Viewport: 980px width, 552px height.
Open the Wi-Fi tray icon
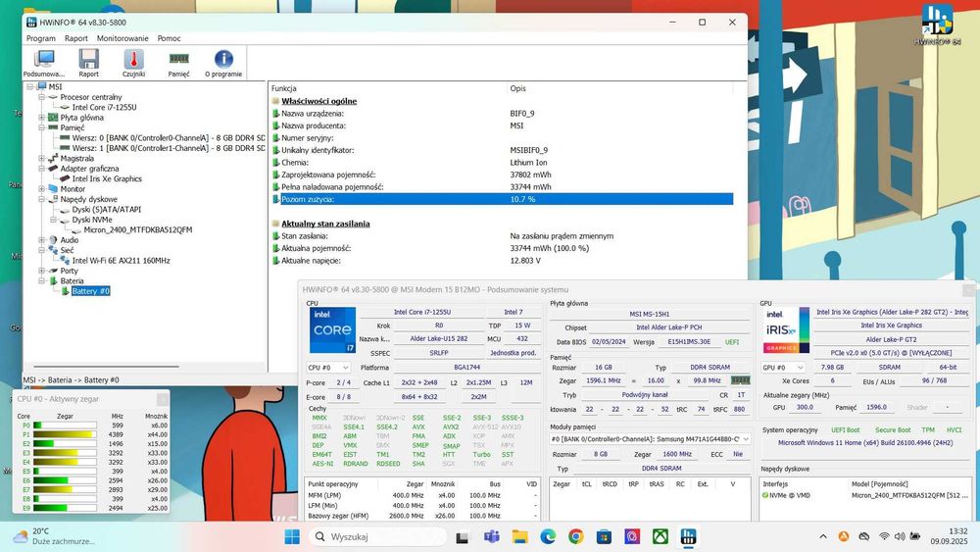[884, 536]
